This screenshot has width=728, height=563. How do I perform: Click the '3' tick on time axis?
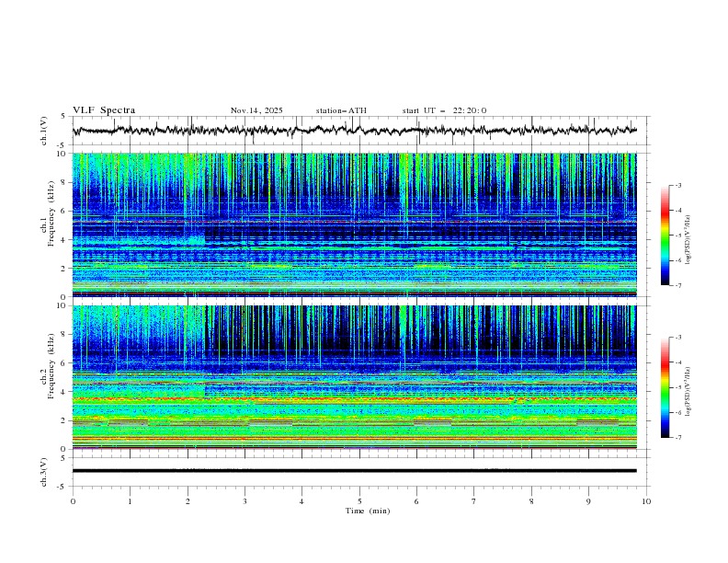coord(245,501)
